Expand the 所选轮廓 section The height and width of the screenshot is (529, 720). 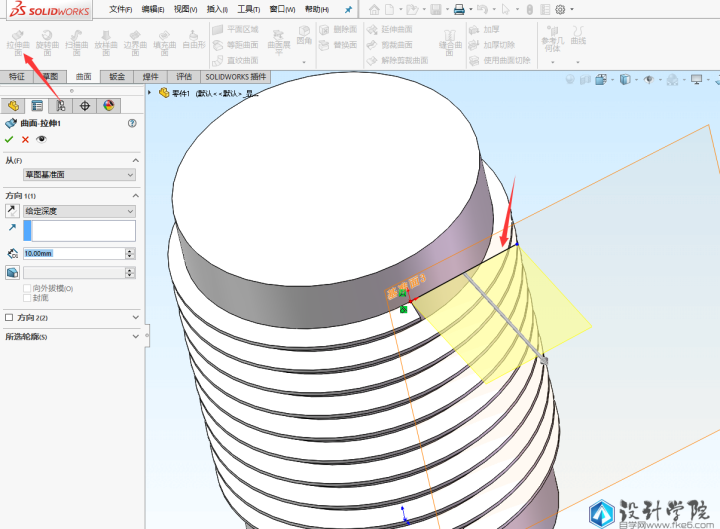tap(135, 336)
